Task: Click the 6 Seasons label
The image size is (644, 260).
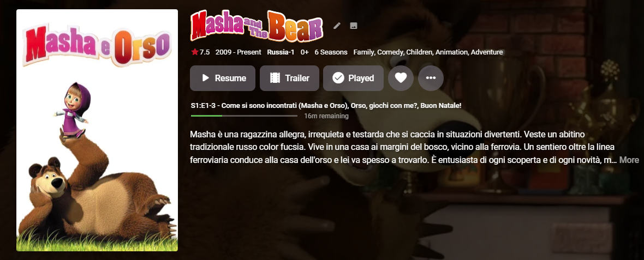Action: click(x=331, y=52)
